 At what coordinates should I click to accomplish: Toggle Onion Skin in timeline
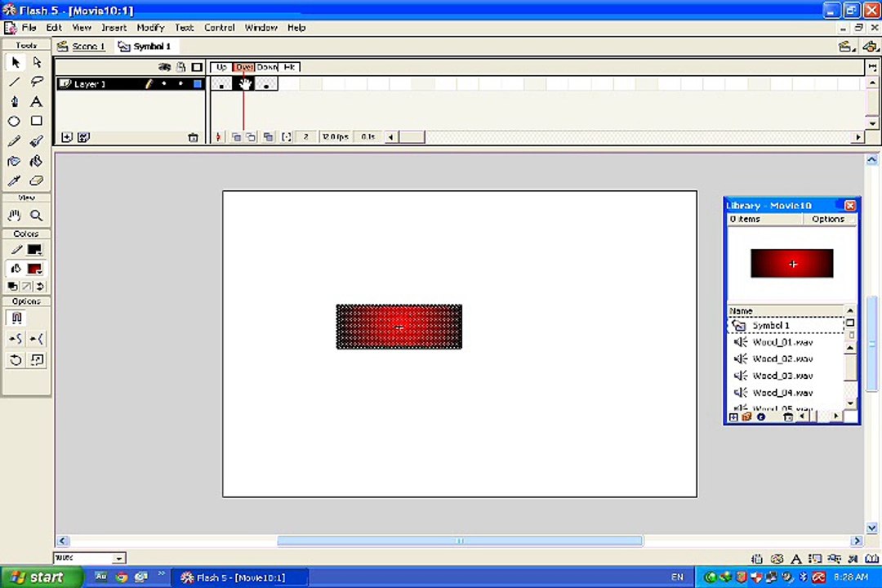(236, 136)
